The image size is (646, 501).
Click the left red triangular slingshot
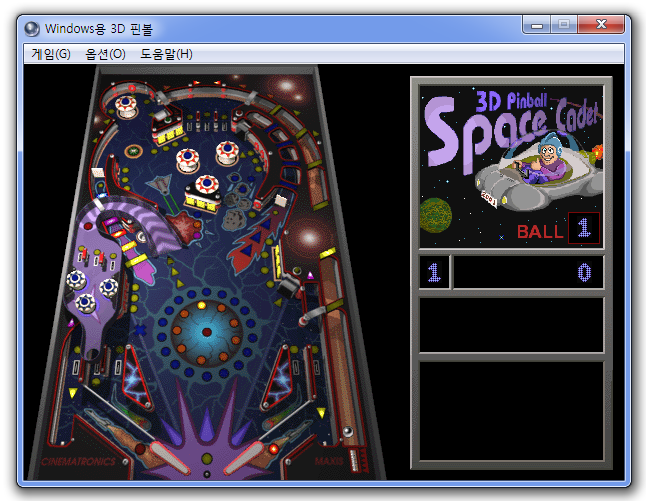coord(136,378)
